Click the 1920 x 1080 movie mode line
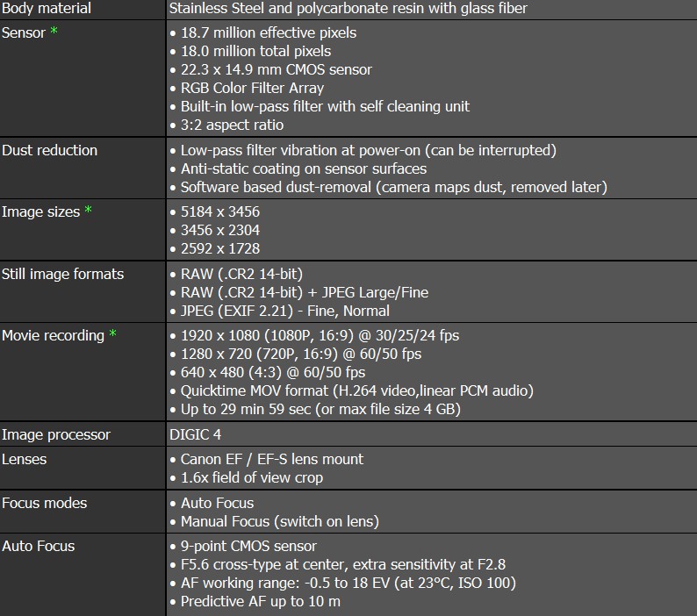Image resolution: width=697 pixels, height=616 pixels. [x=320, y=335]
